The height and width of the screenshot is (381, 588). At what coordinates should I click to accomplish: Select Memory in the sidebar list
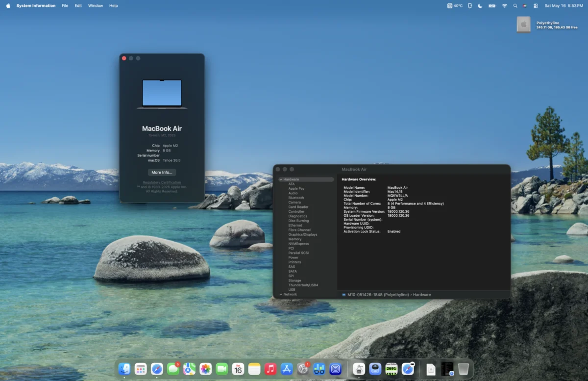point(295,239)
